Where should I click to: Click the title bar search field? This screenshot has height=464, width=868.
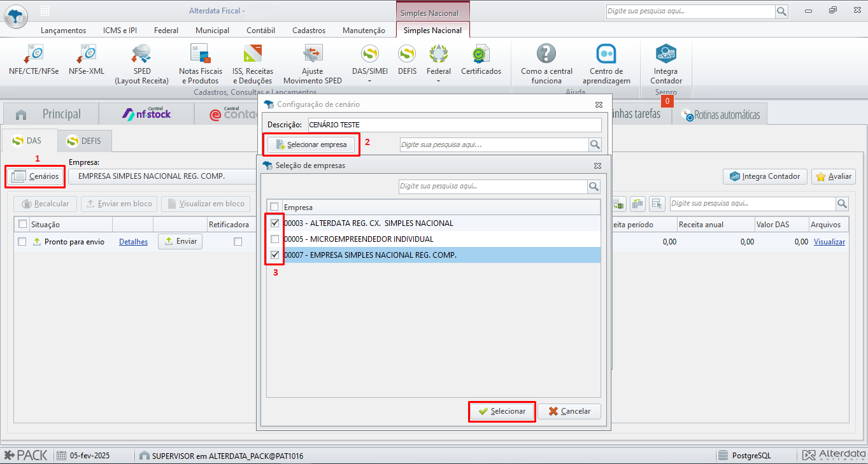click(x=690, y=11)
